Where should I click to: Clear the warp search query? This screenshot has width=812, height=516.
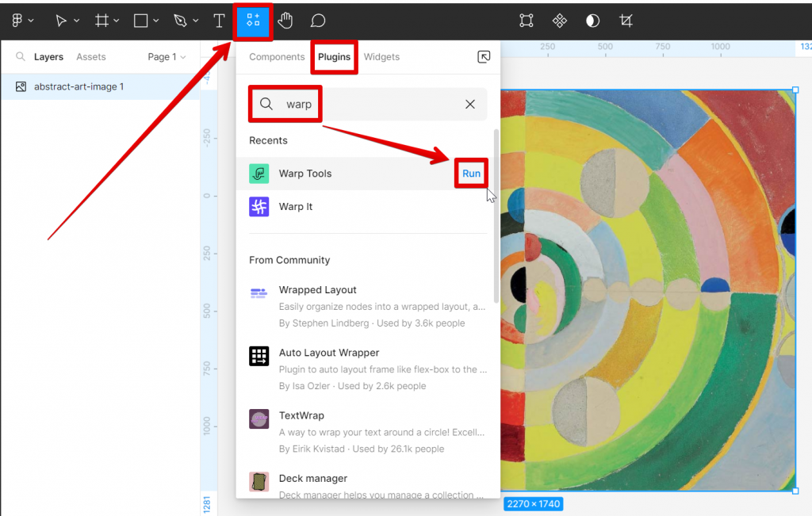click(x=469, y=104)
